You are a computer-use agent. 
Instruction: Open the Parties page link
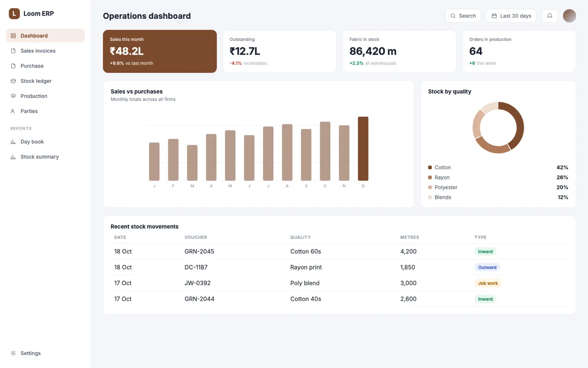(x=45, y=111)
